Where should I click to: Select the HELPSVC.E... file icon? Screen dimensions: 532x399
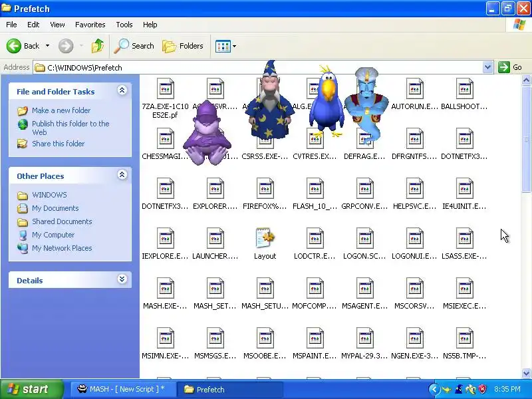pos(414,189)
